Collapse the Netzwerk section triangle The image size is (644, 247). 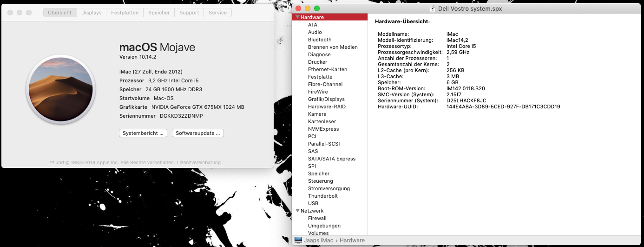(x=297, y=211)
